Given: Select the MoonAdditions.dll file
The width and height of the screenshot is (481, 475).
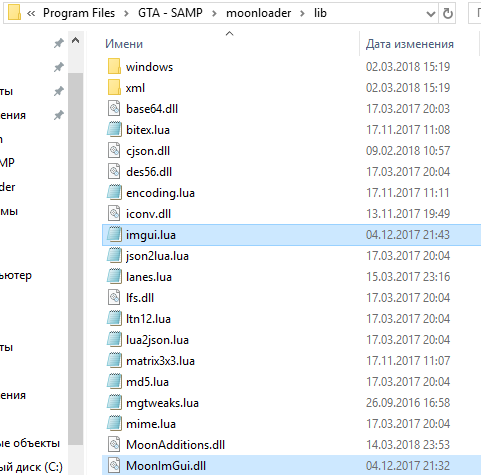Looking at the screenshot, I should (175, 445).
